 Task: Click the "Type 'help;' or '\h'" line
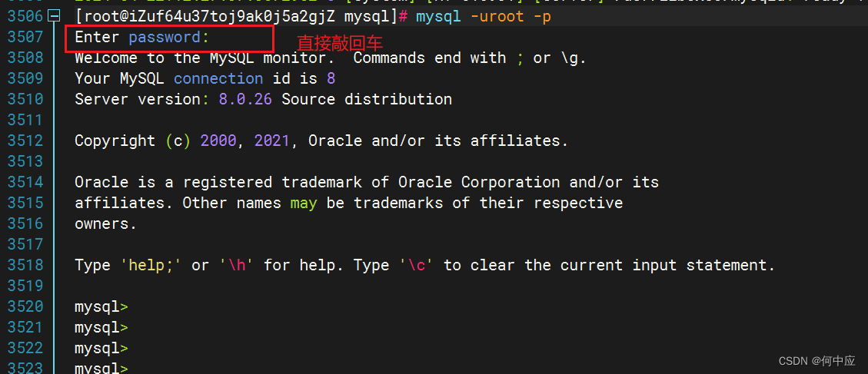[425, 266]
